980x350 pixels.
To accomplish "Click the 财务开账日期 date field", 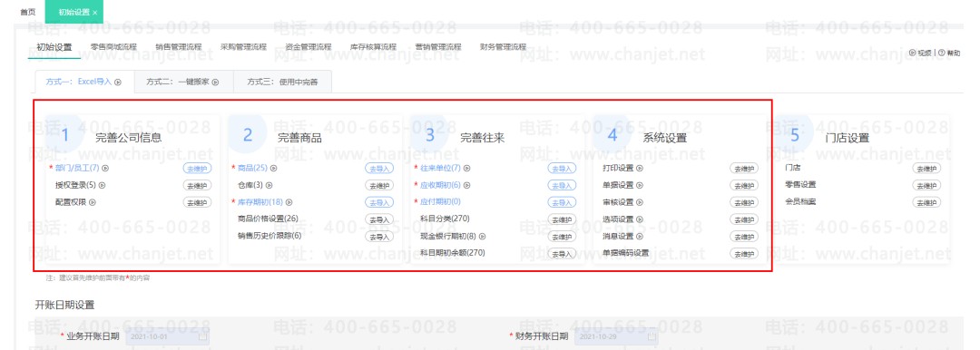I will (x=616, y=336).
